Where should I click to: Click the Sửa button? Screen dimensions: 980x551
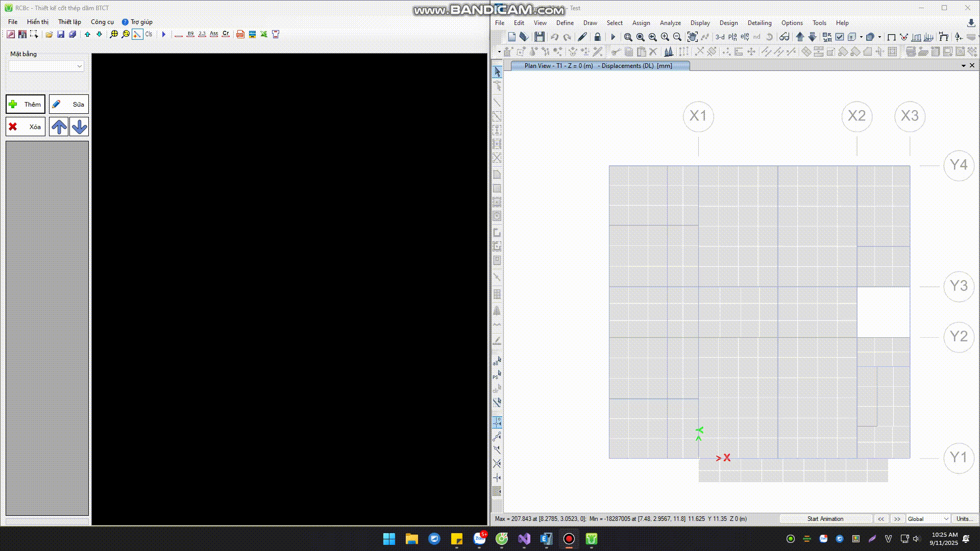(x=69, y=104)
